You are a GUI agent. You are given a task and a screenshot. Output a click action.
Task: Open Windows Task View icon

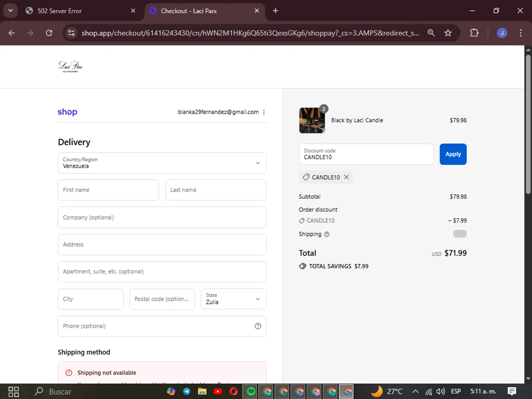coord(13,392)
